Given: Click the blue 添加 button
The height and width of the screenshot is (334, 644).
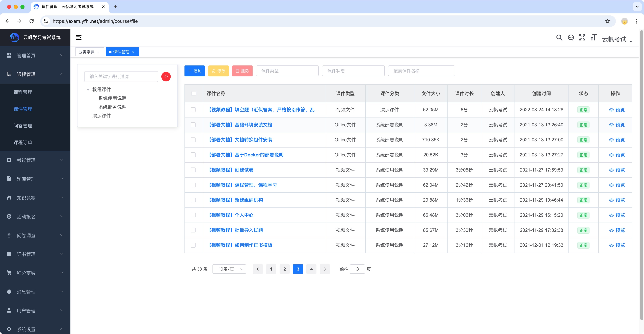Looking at the screenshot, I should click(195, 71).
